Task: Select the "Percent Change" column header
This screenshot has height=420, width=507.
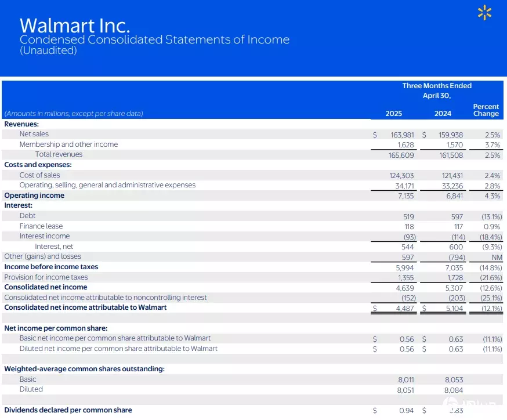Action: pyautogui.click(x=486, y=110)
